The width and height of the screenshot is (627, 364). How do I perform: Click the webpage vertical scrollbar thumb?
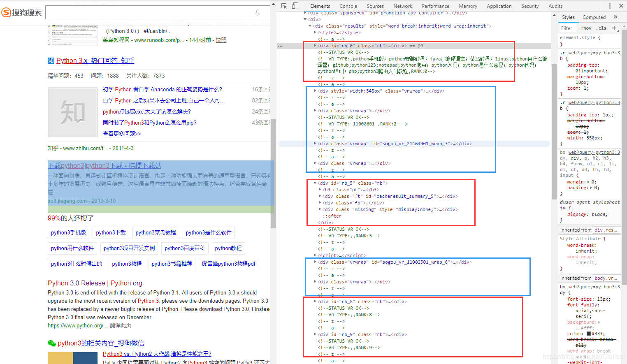pos(273,173)
